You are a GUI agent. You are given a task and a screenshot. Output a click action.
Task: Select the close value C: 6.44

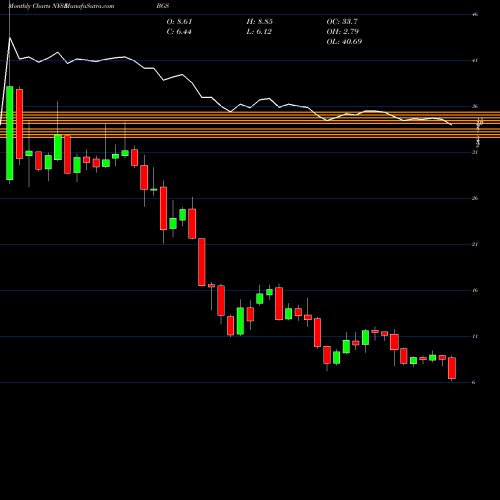tap(179, 32)
